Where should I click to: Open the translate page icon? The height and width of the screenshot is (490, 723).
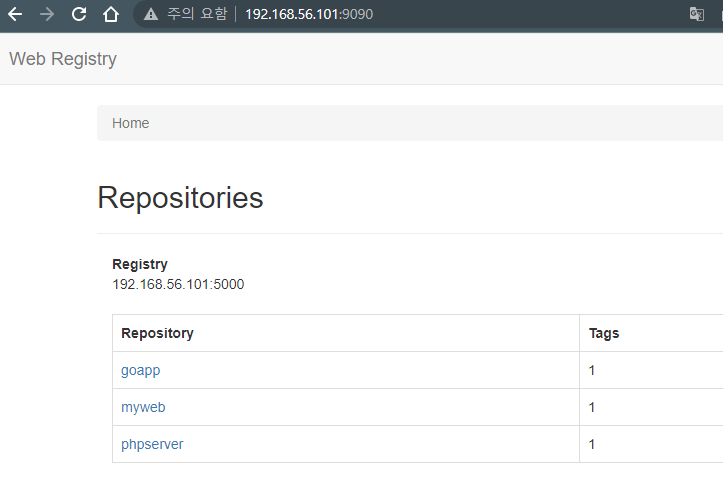(x=697, y=14)
